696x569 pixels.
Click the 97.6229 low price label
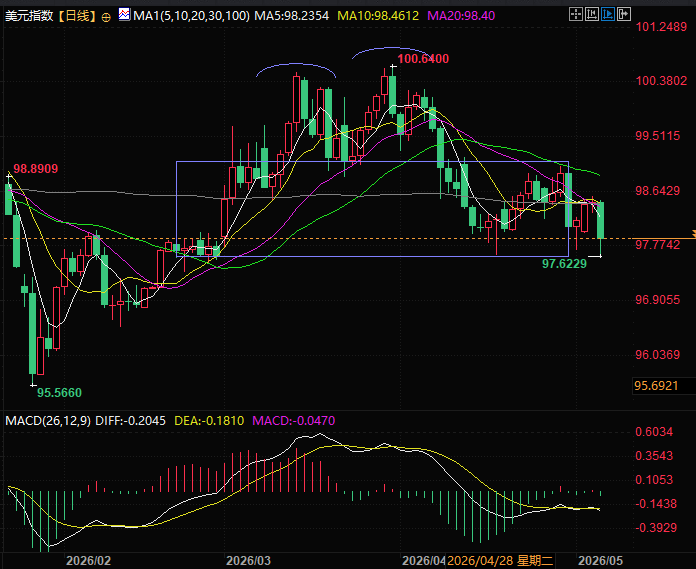[564, 264]
